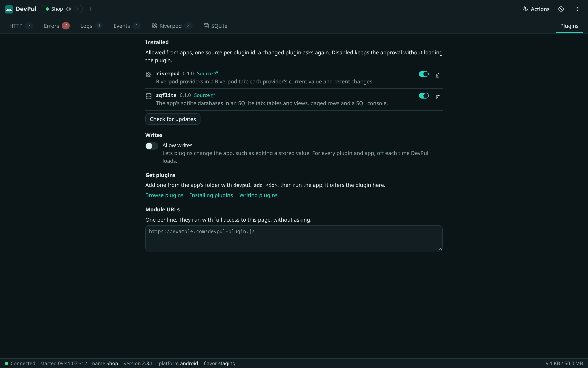Click the 'started 09:41:07.312' status text
588x368 pixels.
pos(63,363)
